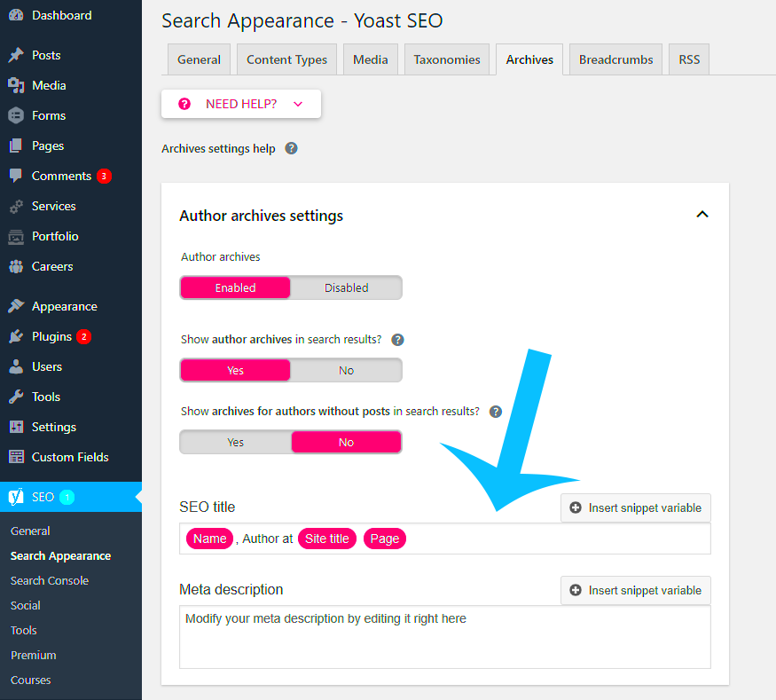Screen dimensions: 776x700
Task: Click the Tools wrench icon
Action: (16, 397)
